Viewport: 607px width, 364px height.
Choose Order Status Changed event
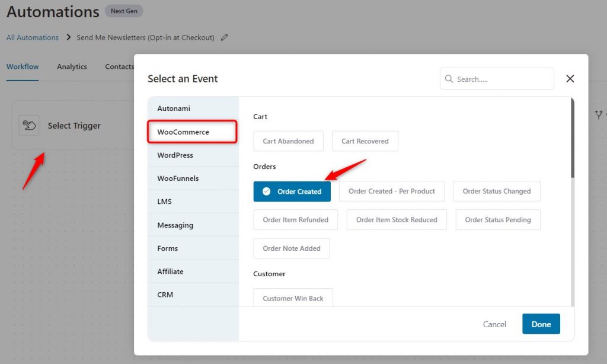click(497, 191)
